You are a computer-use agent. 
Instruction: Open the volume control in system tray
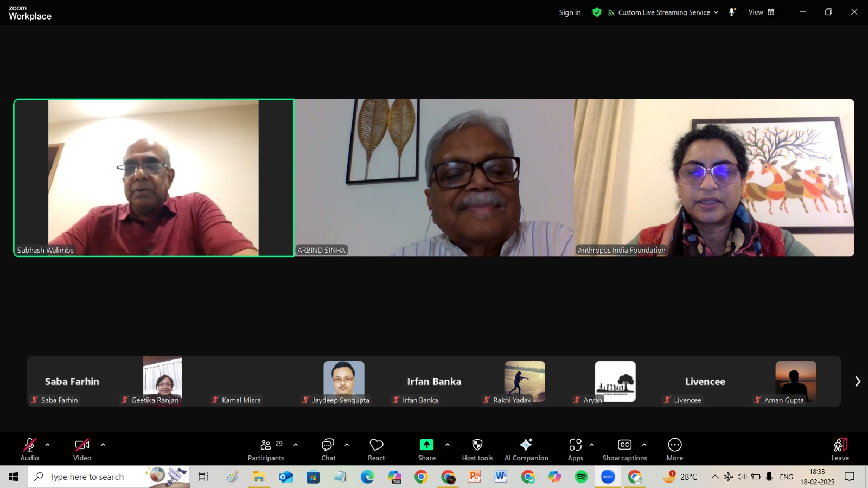742,477
